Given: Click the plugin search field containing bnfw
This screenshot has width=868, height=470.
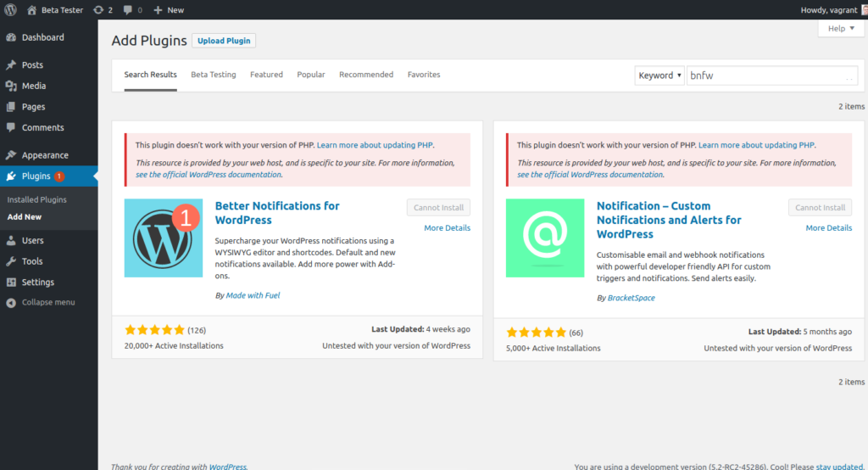Looking at the screenshot, I should point(772,76).
